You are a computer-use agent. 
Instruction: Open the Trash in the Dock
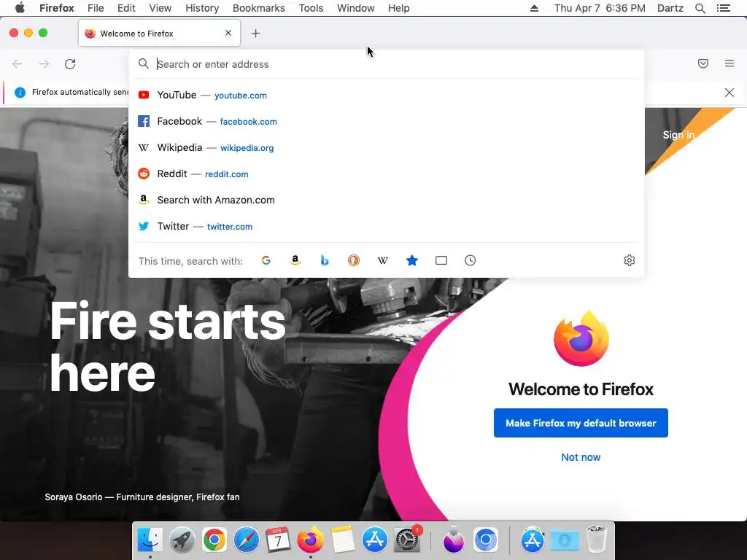click(596, 539)
